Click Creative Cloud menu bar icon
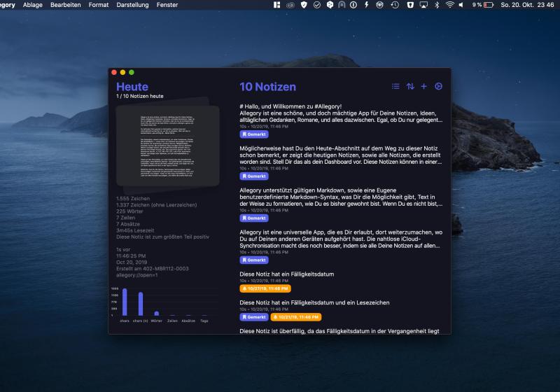 click(290, 5)
